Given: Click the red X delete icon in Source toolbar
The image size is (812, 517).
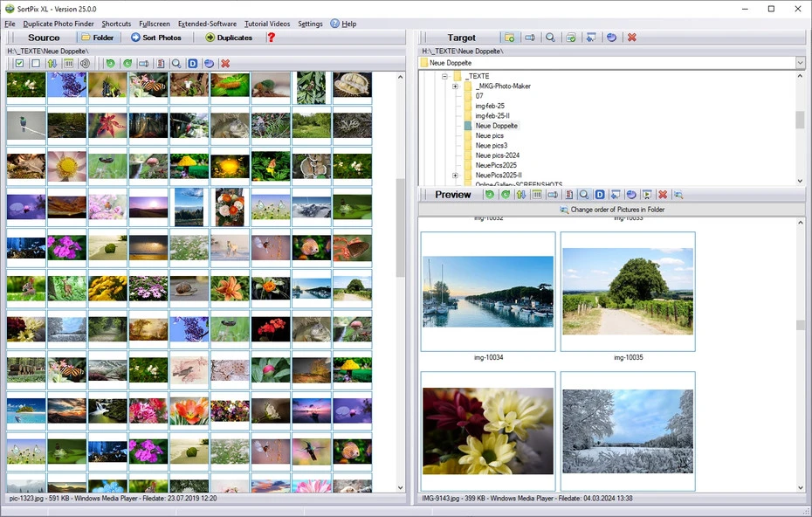Looking at the screenshot, I should coord(225,64).
